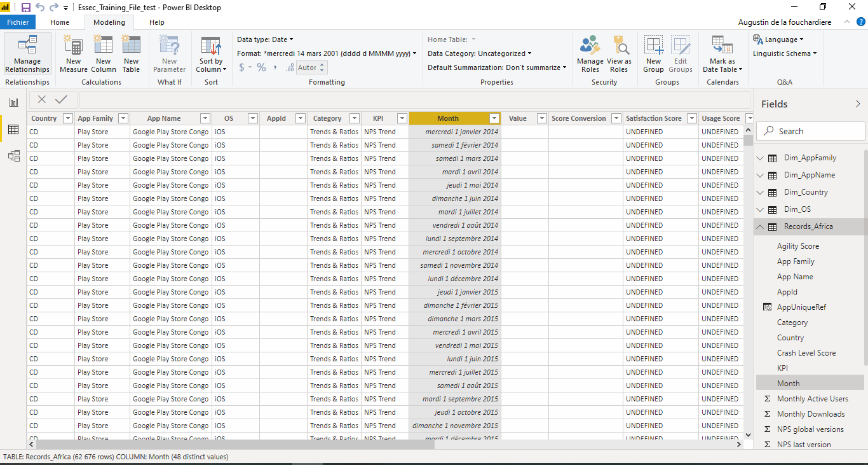Switch to Report view in sidebar

(x=13, y=102)
